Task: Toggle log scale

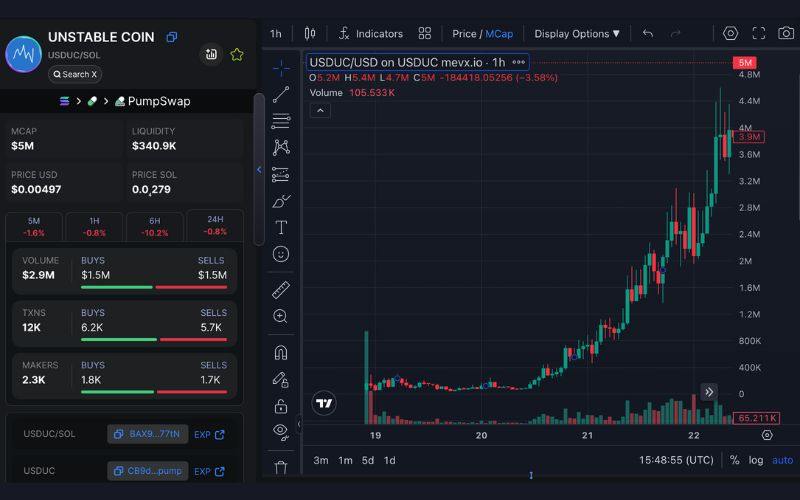Action: pyautogui.click(x=756, y=460)
